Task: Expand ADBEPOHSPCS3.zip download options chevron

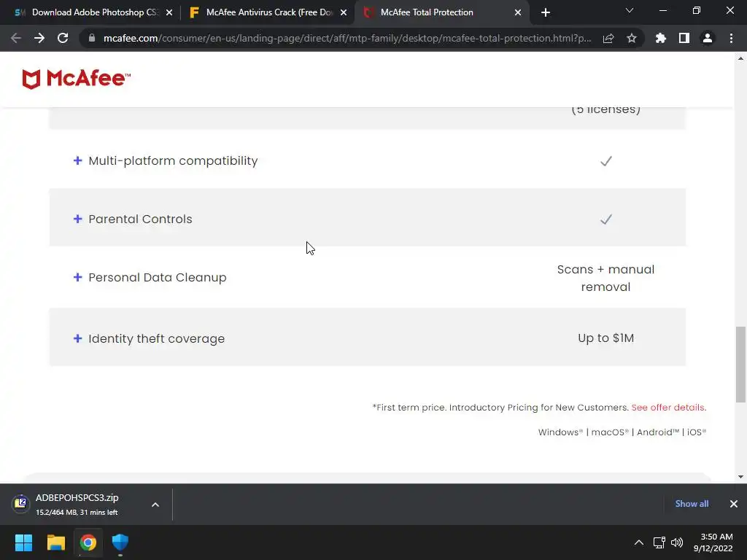Action: tap(155, 505)
